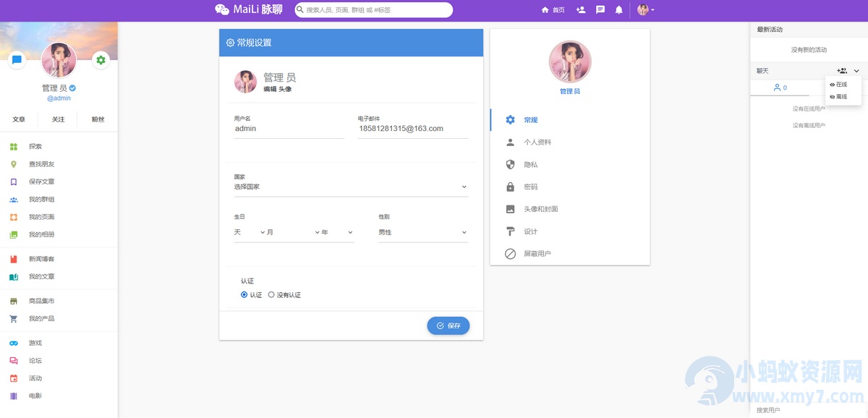Click the large avatar on the settings menu card
The height and width of the screenshot is (418, 868).
(570, 61)
